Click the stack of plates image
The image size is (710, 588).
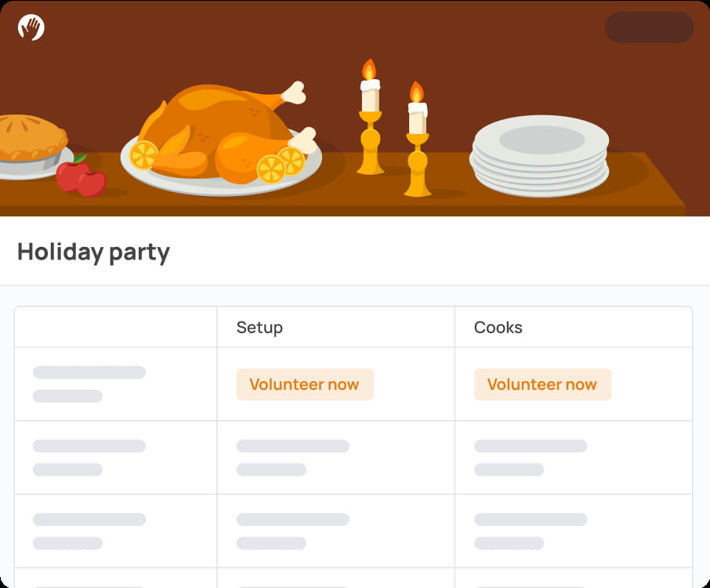(541, 157)
